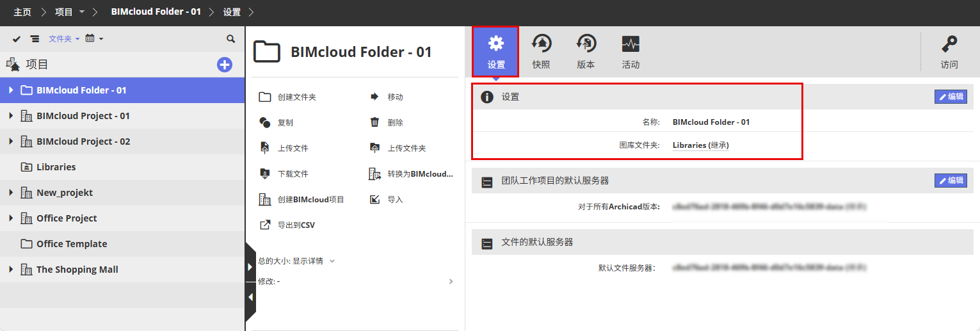The width and height of the screenshot is (980, 331).
Task: Click the 导入 import action
Action: click(386, 200)
